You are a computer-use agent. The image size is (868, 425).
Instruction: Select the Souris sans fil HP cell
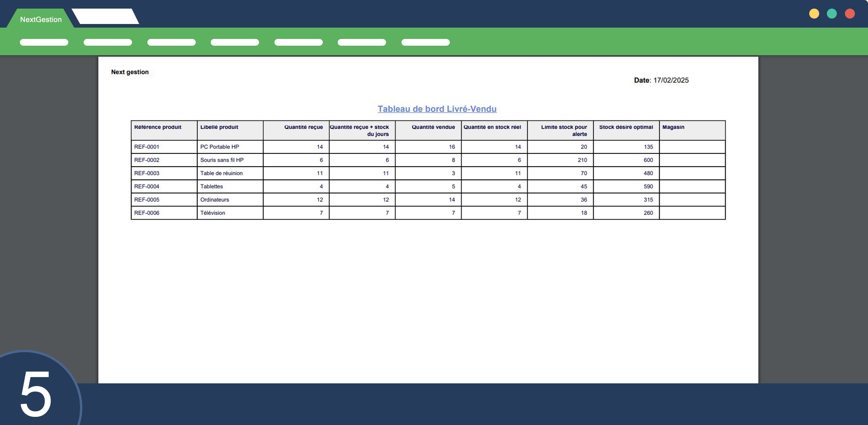point(222,160)
